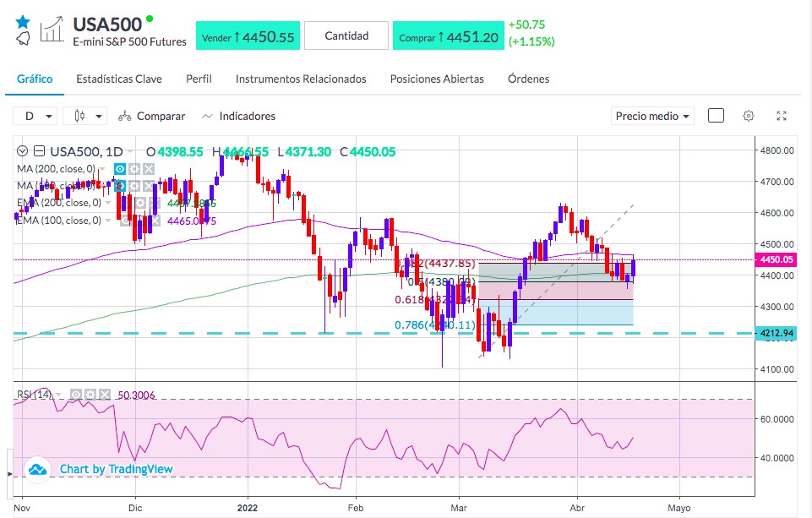
Task: Remove the MA (200, close, 0) indicator
Action: coord(149,169)
